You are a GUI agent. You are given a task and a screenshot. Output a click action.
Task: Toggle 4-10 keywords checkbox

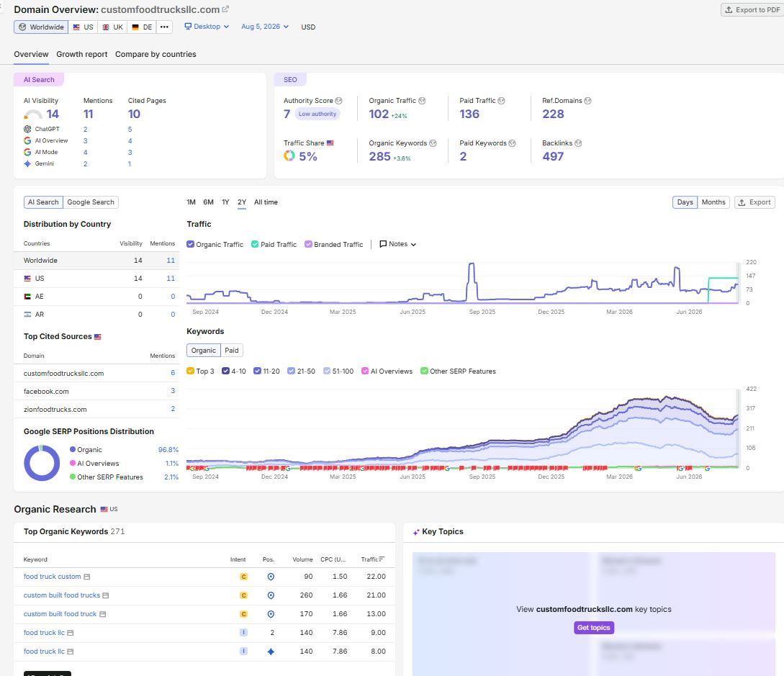point(225,371)
